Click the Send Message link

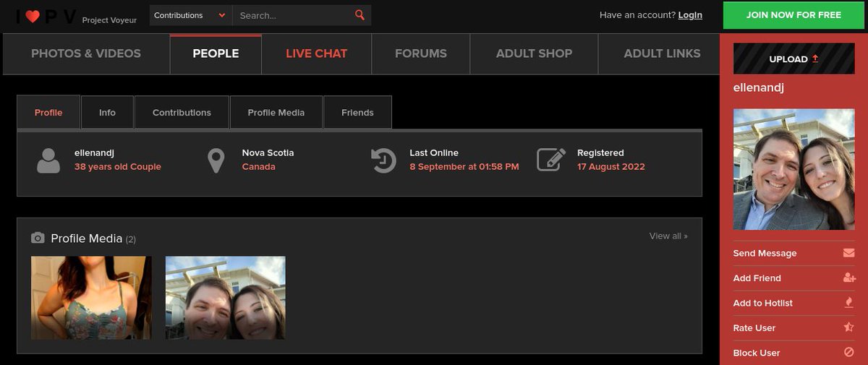765,253
